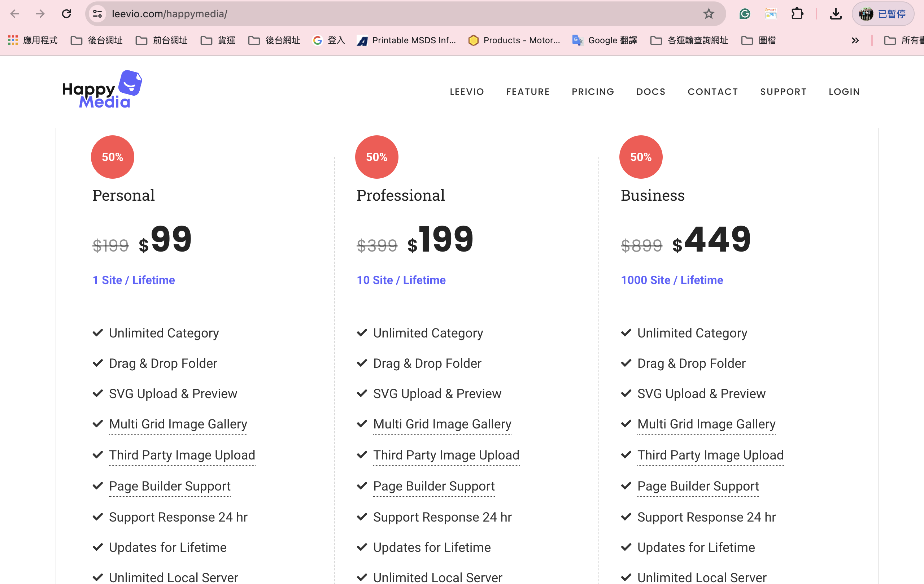Click '1 Site / Lifetime' text
This screenshot has height=584, width=924.
[134, 280]
